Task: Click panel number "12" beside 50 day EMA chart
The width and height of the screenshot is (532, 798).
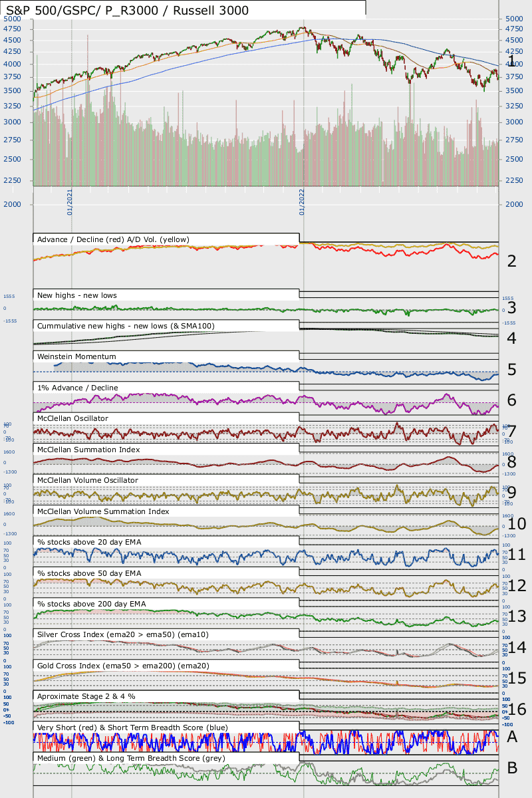Action: 517,585
